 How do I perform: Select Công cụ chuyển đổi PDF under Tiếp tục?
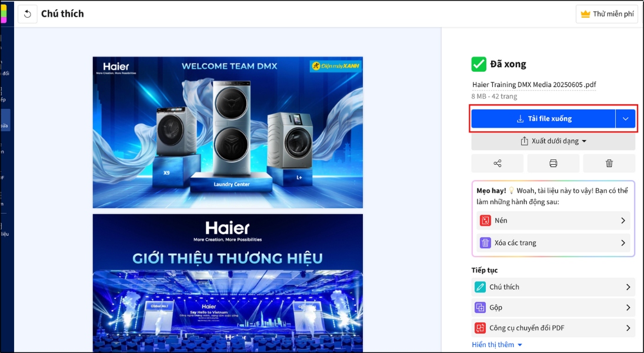[x=553, y=328]
